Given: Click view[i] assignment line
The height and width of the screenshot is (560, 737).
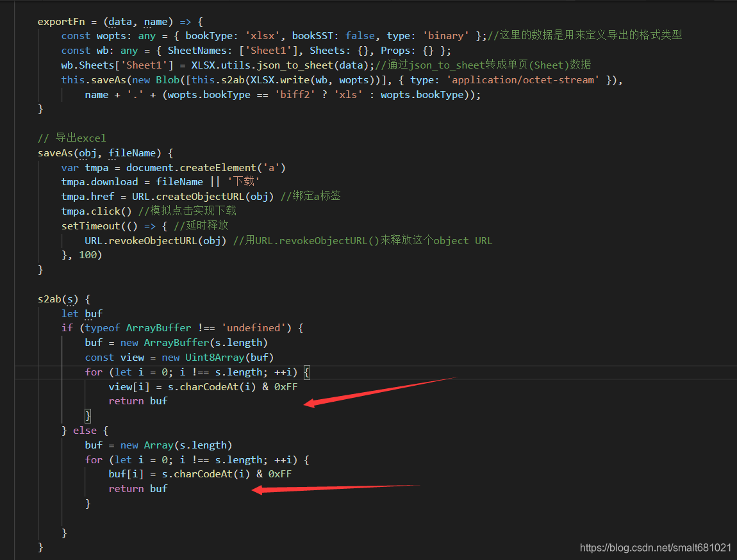Looking at the screenshot, I should pyautogui.click(x=203, y=387).
